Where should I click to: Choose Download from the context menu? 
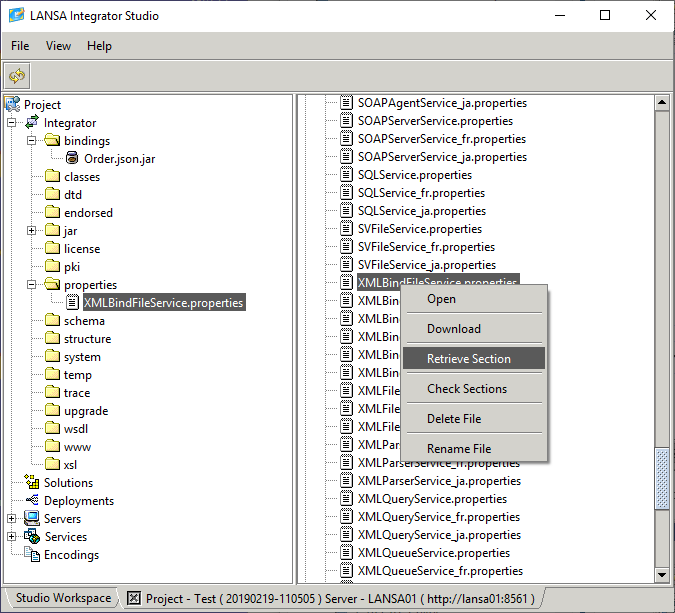pos(474,328)
